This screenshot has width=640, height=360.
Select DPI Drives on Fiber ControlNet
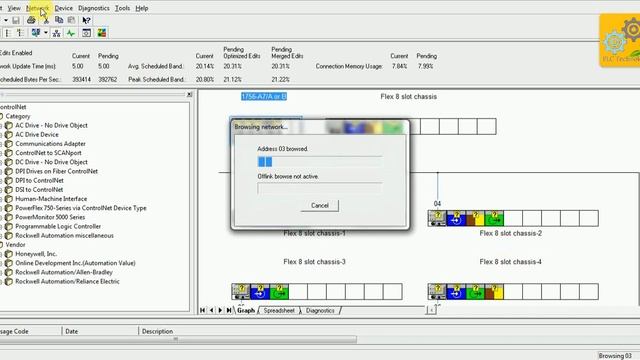point(56,171)
